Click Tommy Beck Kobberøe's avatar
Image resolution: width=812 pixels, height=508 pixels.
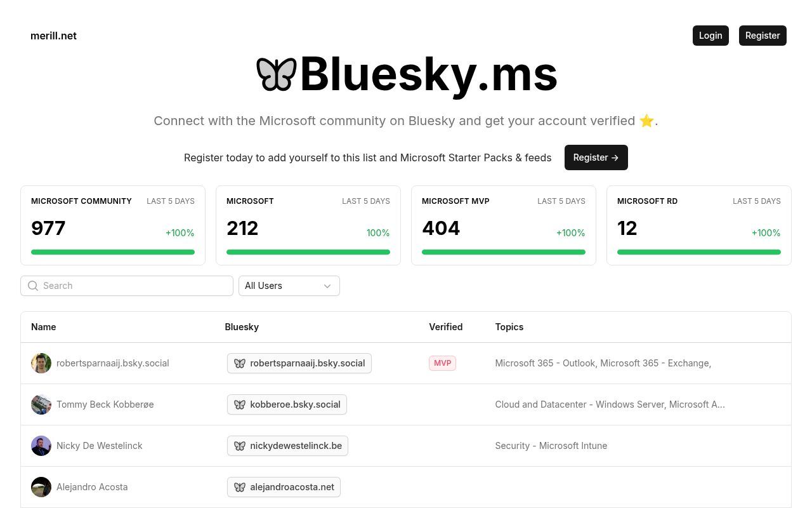point(41,404)
